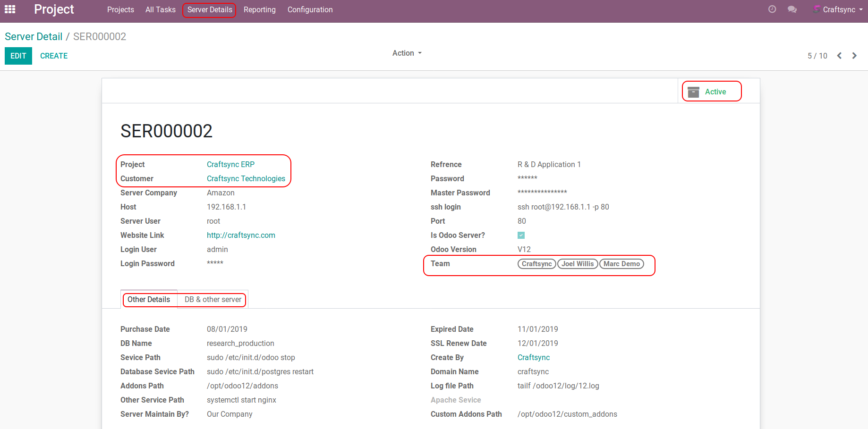Click the CREATE button
Image resolution: width=868 pixels, height=429 pixels.
tap(54, 56)
